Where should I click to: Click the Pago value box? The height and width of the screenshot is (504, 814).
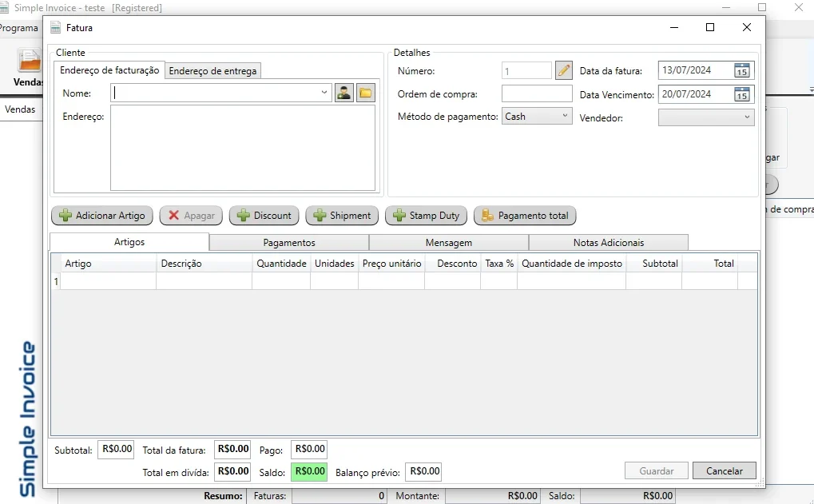(309, 449)
